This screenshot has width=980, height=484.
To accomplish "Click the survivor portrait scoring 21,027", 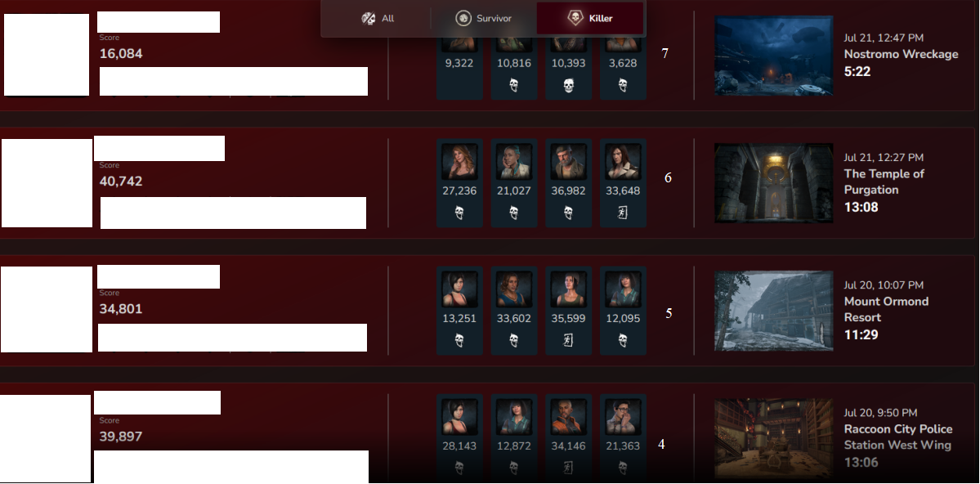I will pos(514,162).
